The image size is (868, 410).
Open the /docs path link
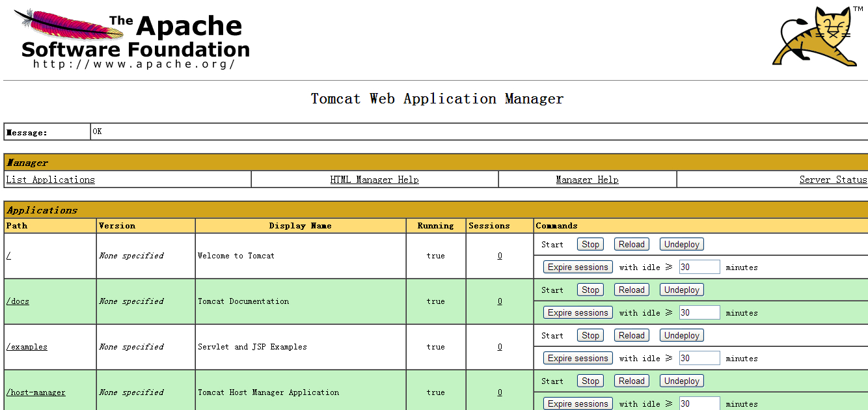18,301
